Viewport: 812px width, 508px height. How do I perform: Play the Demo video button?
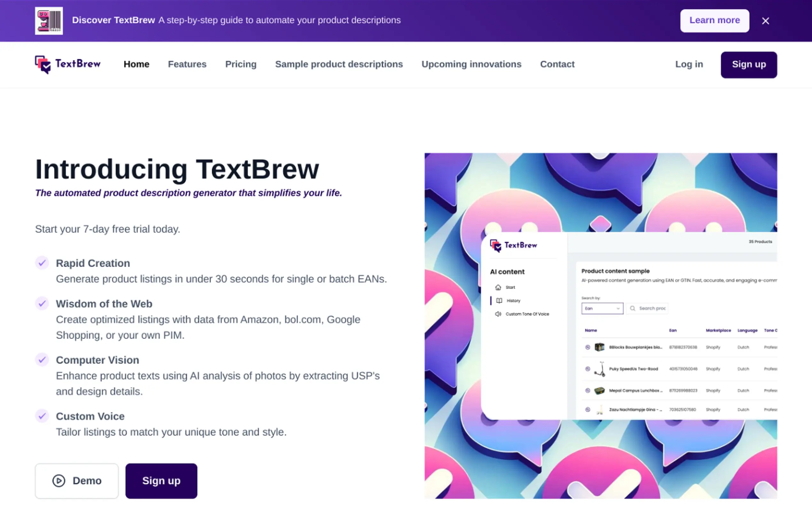click(x=76, y=481)
